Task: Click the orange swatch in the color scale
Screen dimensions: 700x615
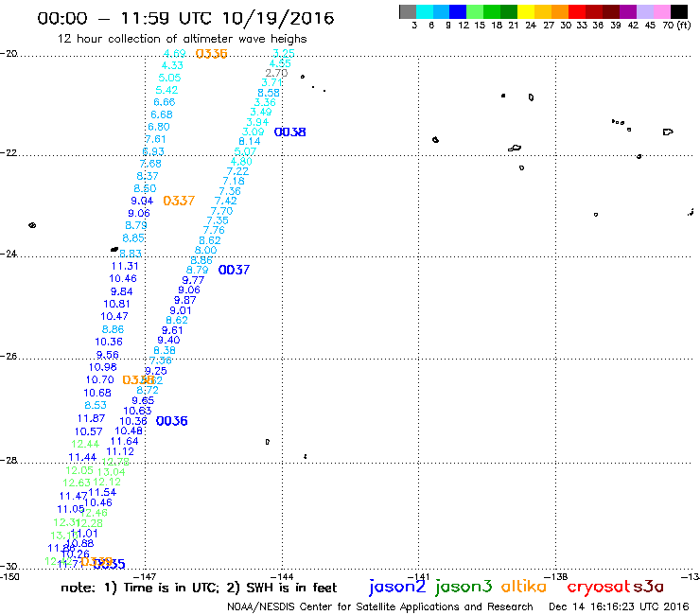Action: [560, 11]
